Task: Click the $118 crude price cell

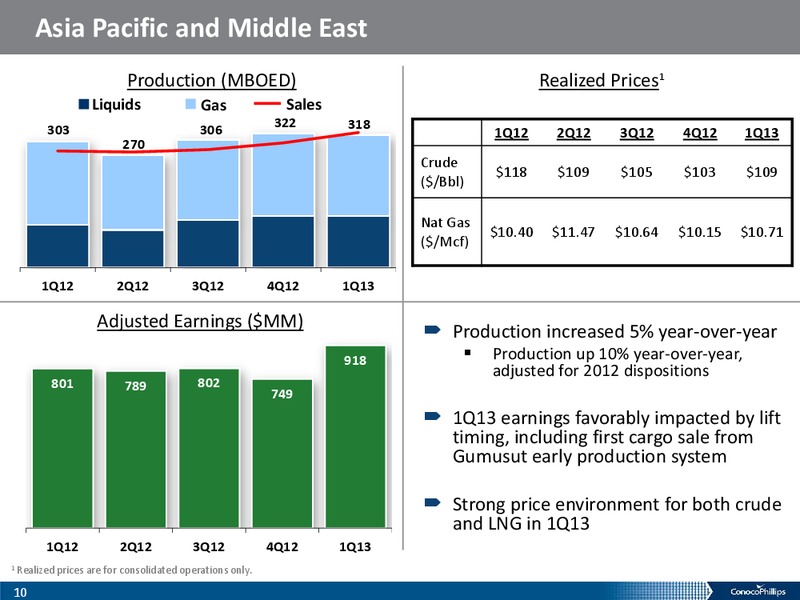Action: [511, 172]
